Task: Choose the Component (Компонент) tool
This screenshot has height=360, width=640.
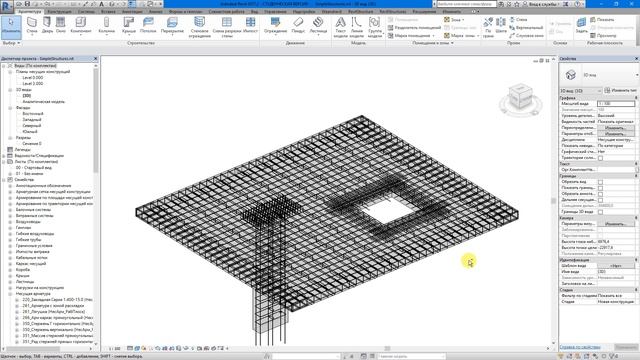Action: [81, 26]
